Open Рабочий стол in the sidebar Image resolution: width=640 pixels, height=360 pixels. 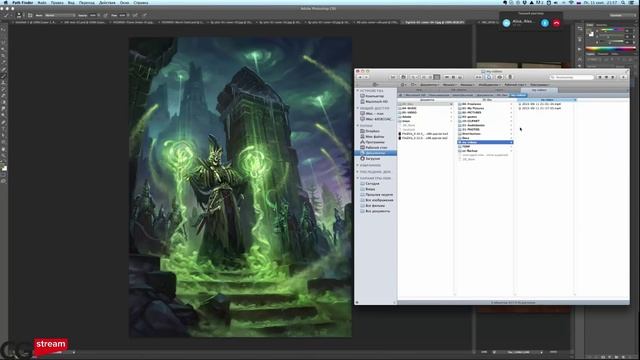[x=376, y=147]
